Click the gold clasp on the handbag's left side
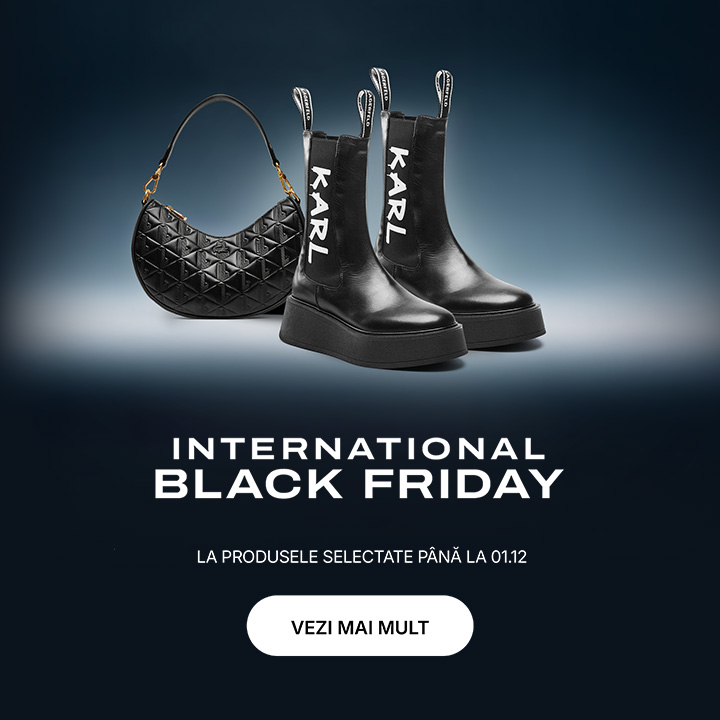The height and width of the screenshot is (720, 720). point(153,184)
